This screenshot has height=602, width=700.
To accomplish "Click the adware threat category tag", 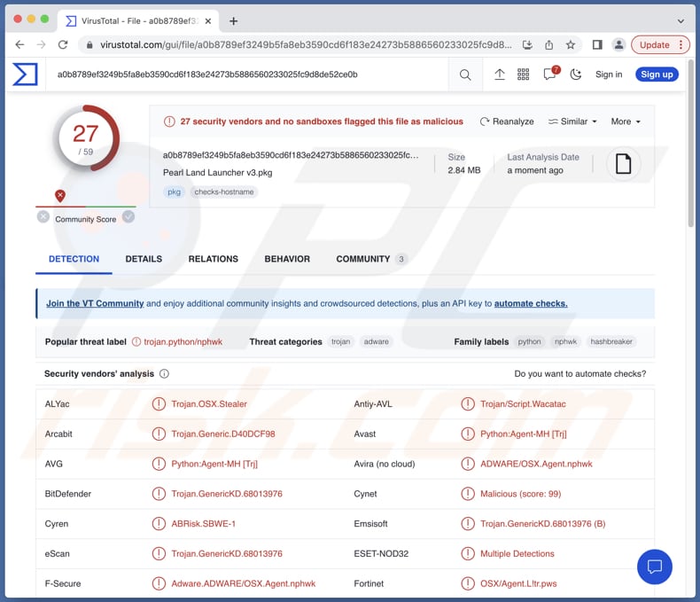I will [x=377, y=341].
